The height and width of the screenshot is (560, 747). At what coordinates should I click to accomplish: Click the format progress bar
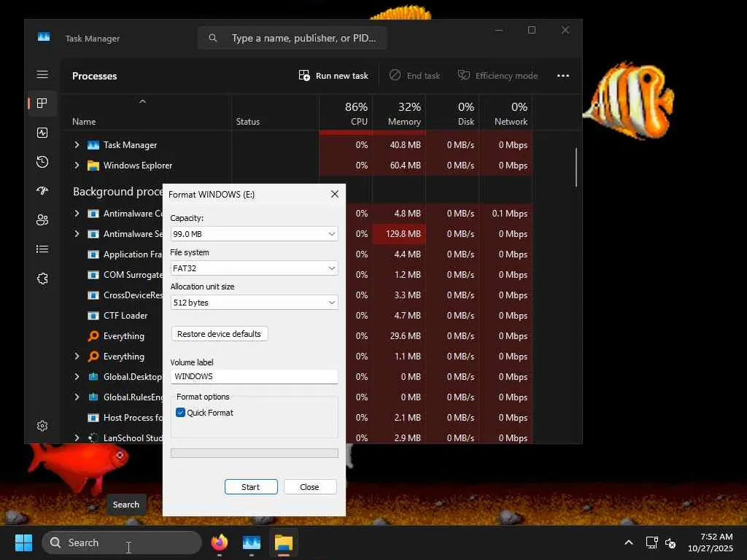pyautogui.click(x=255, y=453)
